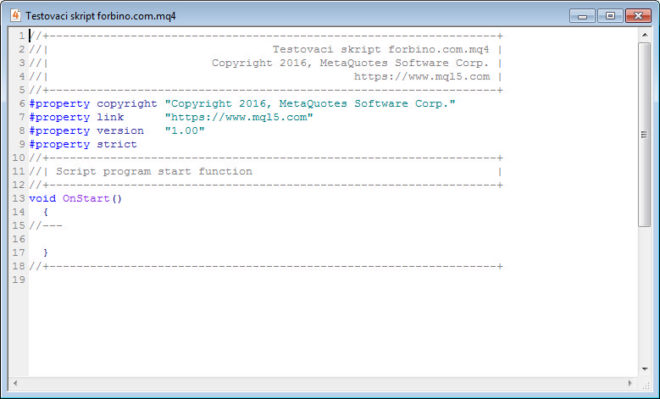660x399 pixels.
Task: Click the 'https://www.mql5.com' comment on line 4
Action: click(422, 77)
